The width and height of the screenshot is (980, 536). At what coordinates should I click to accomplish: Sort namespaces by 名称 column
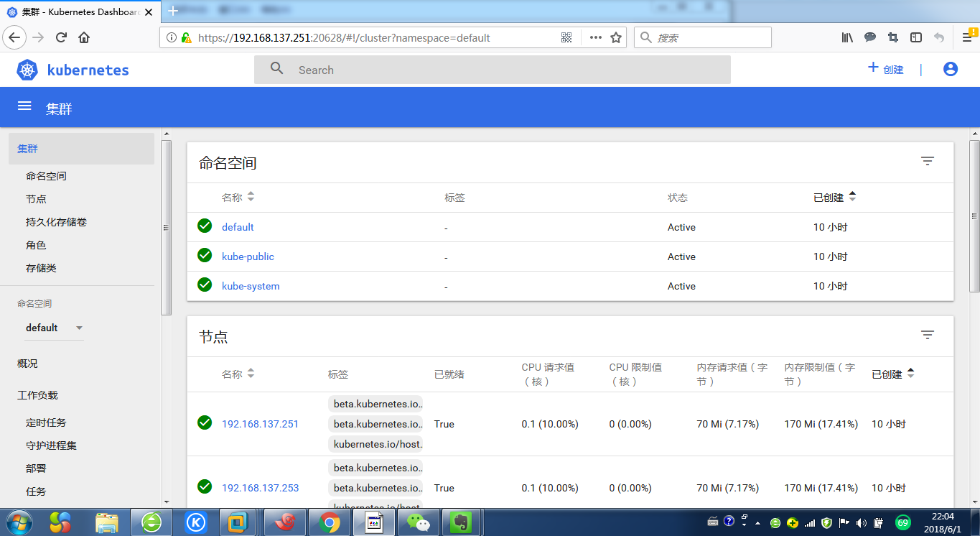coord(238,198)
